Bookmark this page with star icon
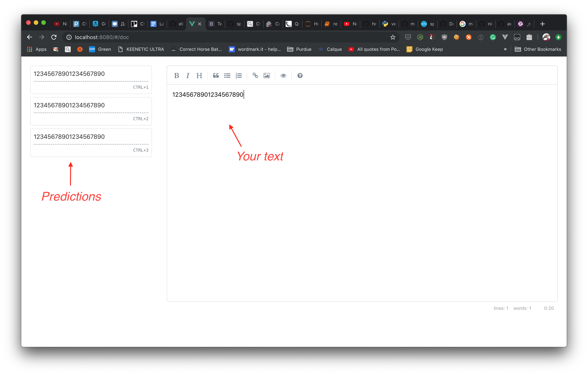588x375 pixels. coord(393,37)
